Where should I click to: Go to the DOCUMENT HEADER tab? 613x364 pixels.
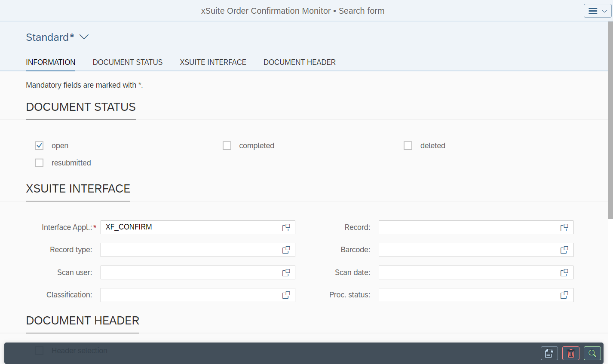pyautogui.click(x=299, y=62)
